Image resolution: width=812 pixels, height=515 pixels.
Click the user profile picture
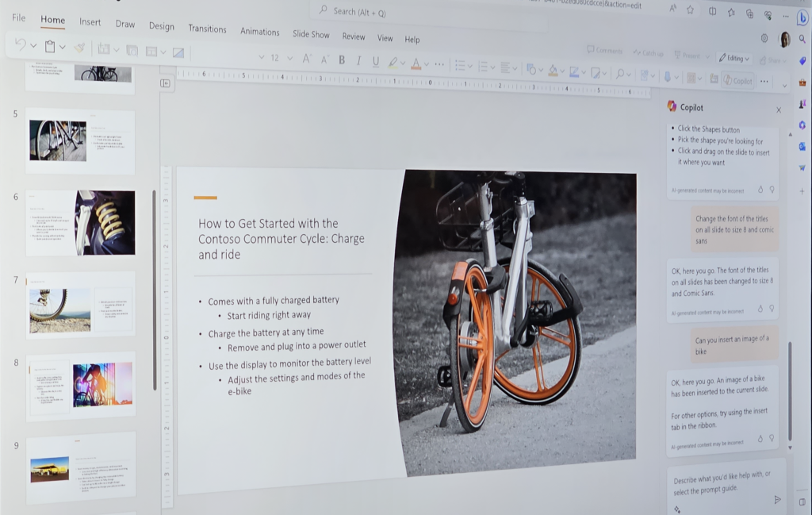pos(784,40)
